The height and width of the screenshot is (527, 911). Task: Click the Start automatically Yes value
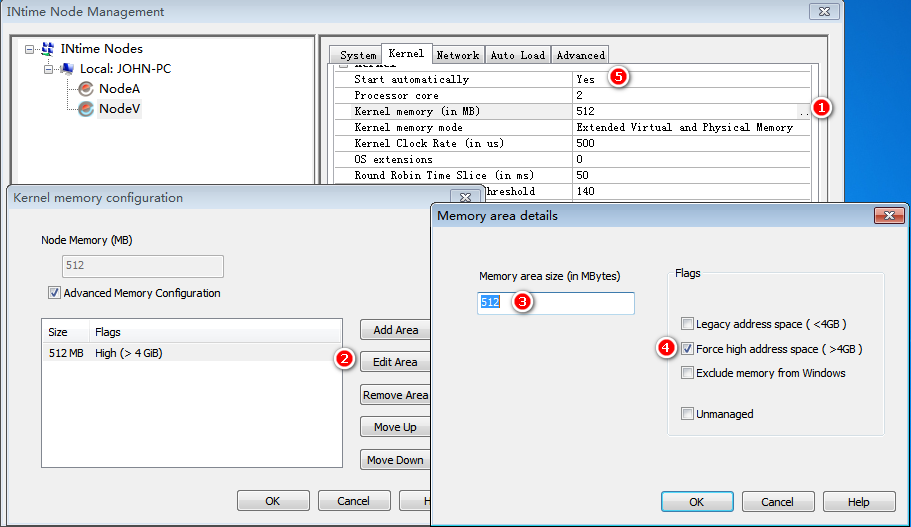[x=586, y=80]
